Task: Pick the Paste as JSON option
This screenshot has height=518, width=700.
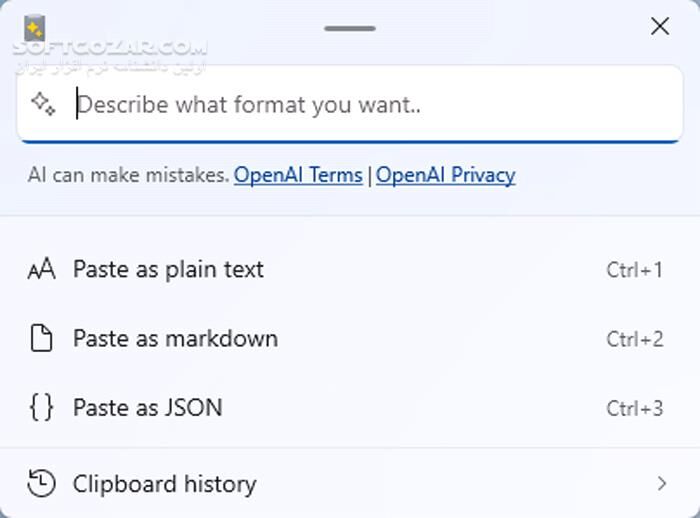Action: coord(148,408)
